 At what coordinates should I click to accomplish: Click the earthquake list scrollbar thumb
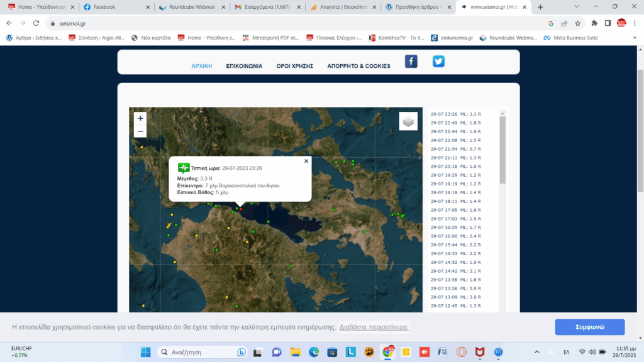point(502,150)
